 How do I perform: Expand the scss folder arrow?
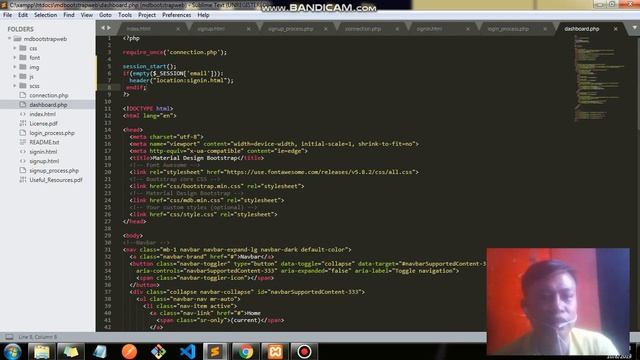15,86
